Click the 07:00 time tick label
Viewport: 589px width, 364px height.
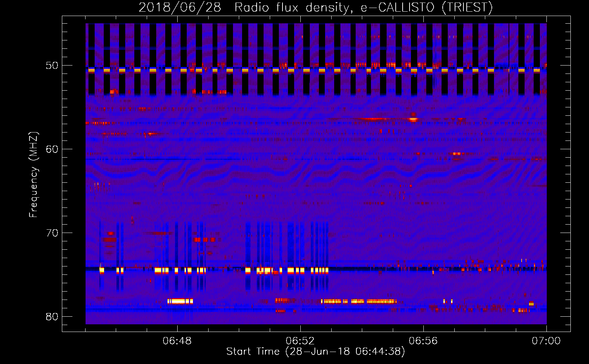546,341
